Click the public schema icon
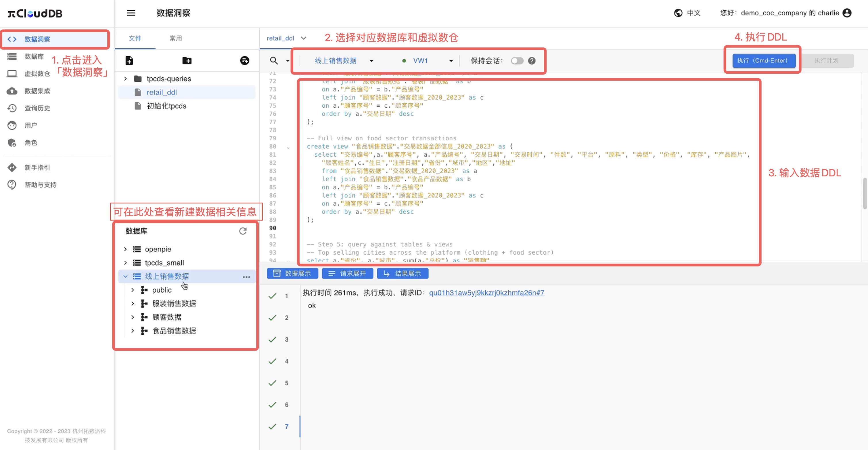 (x=144, y=290)
